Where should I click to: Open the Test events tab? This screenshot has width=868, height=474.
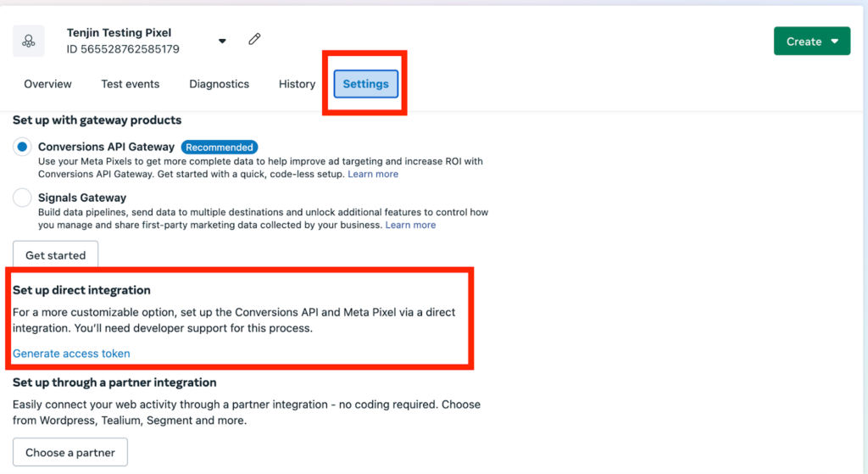point(130,84)
